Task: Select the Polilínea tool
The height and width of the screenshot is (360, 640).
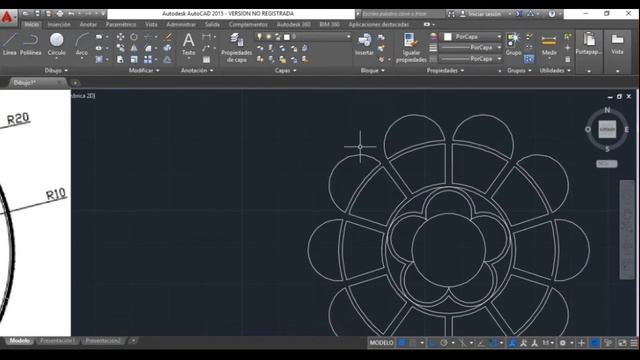Action: click(31, 44)
